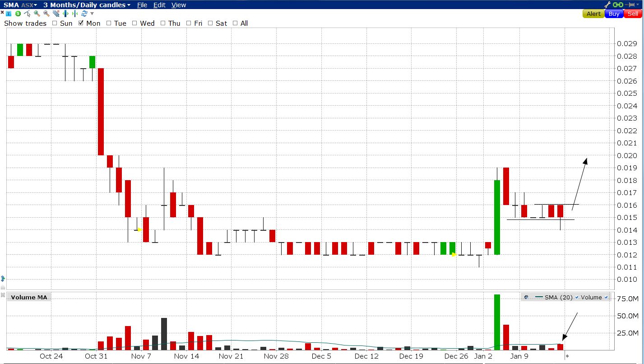Click the time axis scroll arrow
Image resolution: width=644 pixels, height=364 pixels.
(567, 356)
